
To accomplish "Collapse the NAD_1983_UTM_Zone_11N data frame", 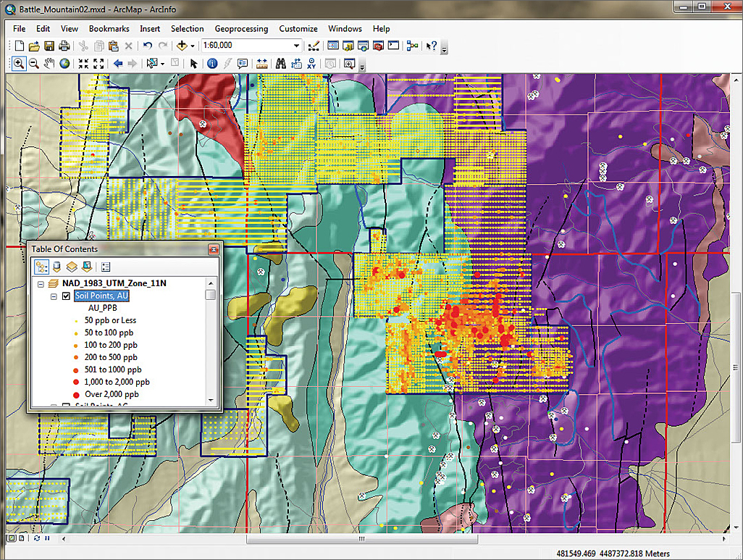I will point(41,283).
